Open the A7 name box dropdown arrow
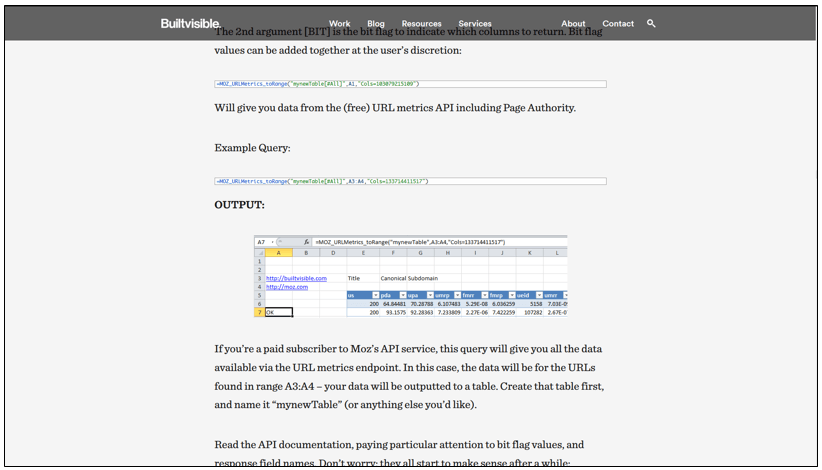Image resolution: width=822 pixels, height=470 pixels. [x=273, y=242]
